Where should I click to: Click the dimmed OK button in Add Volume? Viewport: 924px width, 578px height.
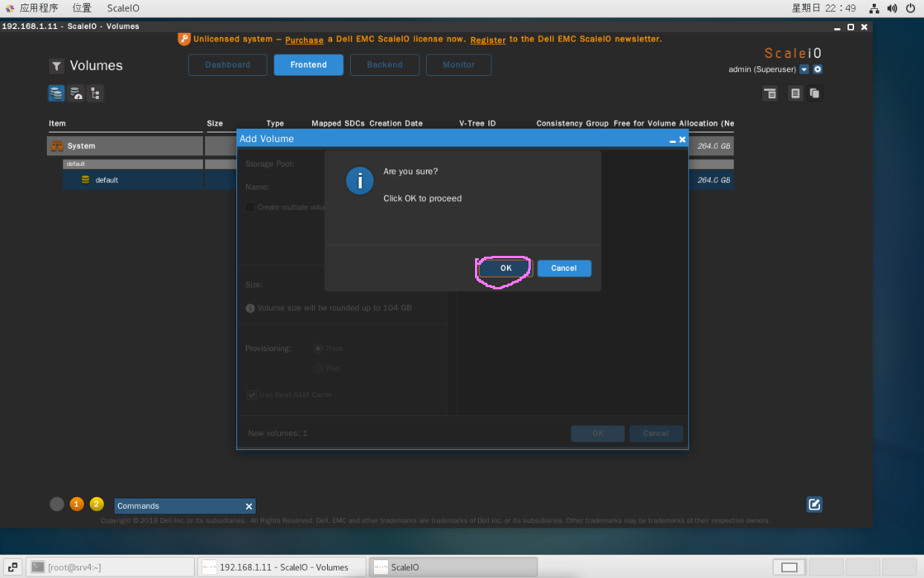pos(598,434)
